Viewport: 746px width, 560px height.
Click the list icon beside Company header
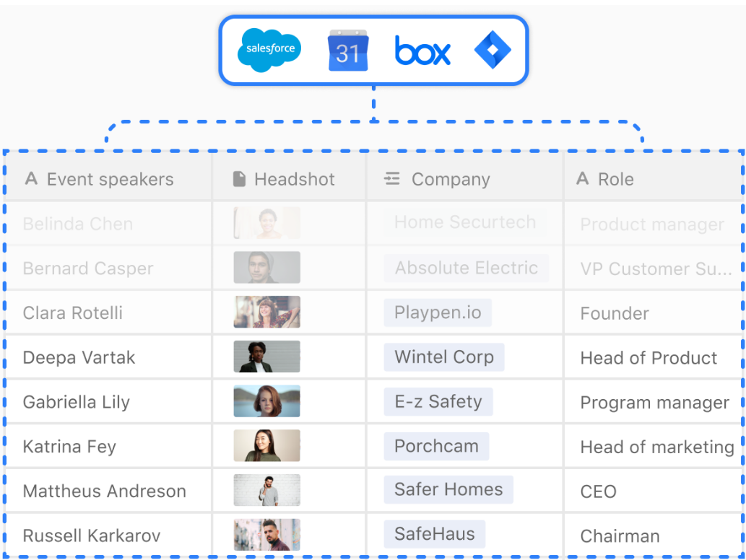pyautogui.click(x=392, y=179)
